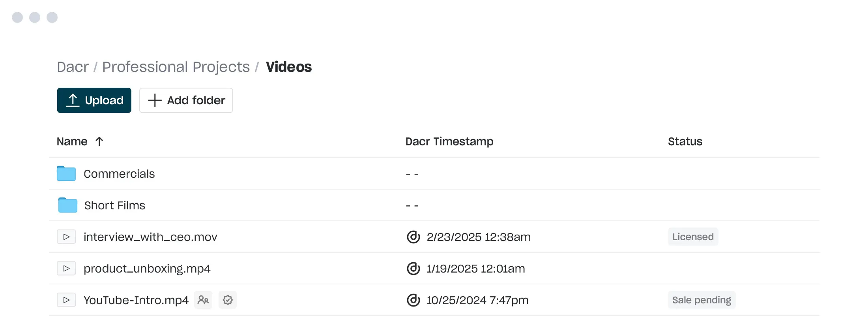Click the play icon beside product_unboxing.mp4
The width and height of the screenshot is (868, 316).
point(66,268)
